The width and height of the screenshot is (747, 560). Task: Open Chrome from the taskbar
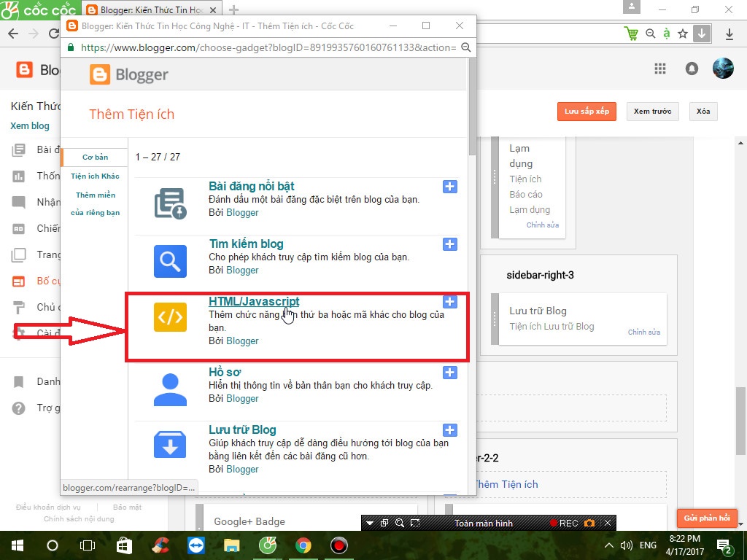click(x=303, y=545)
